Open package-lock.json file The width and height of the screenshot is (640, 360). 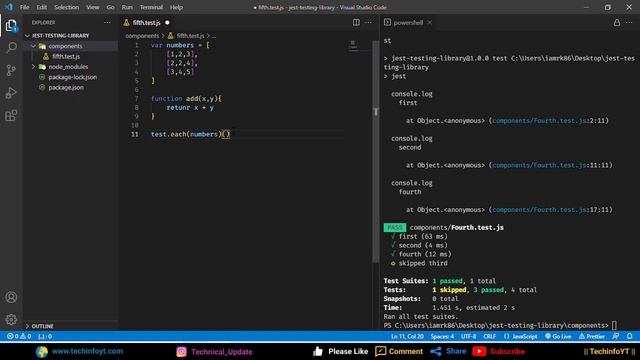pos(73,77)
